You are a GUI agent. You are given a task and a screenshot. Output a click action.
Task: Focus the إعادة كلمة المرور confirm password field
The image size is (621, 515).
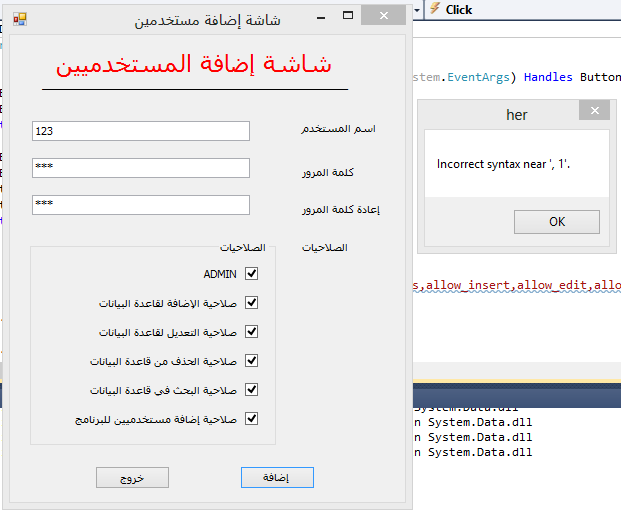click(x=140, y=205)
